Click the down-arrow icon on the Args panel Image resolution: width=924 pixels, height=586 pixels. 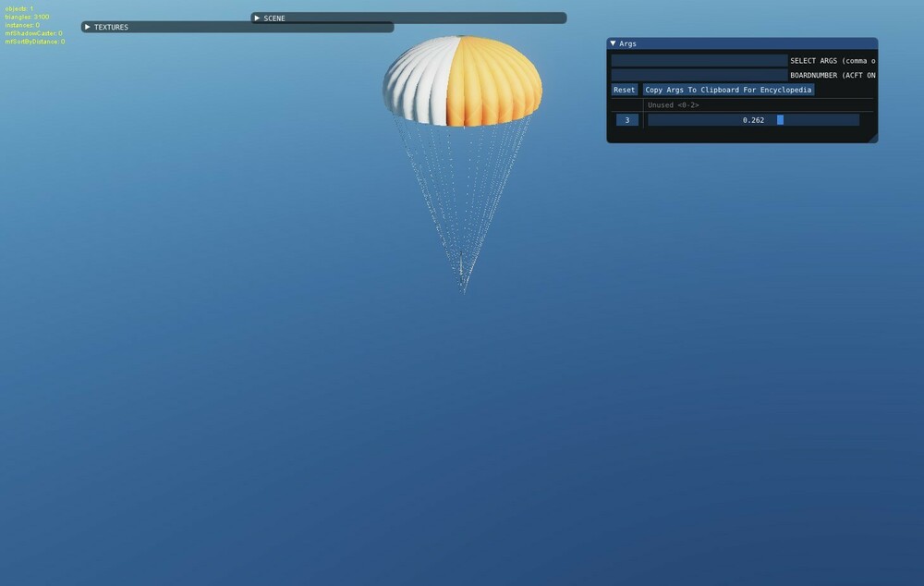coord(613,43)
